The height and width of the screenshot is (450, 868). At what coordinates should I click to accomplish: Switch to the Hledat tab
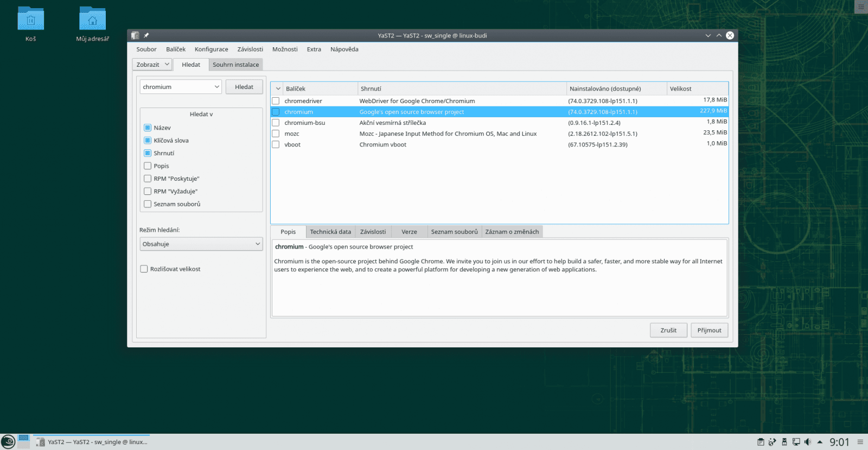click(191, 65)
